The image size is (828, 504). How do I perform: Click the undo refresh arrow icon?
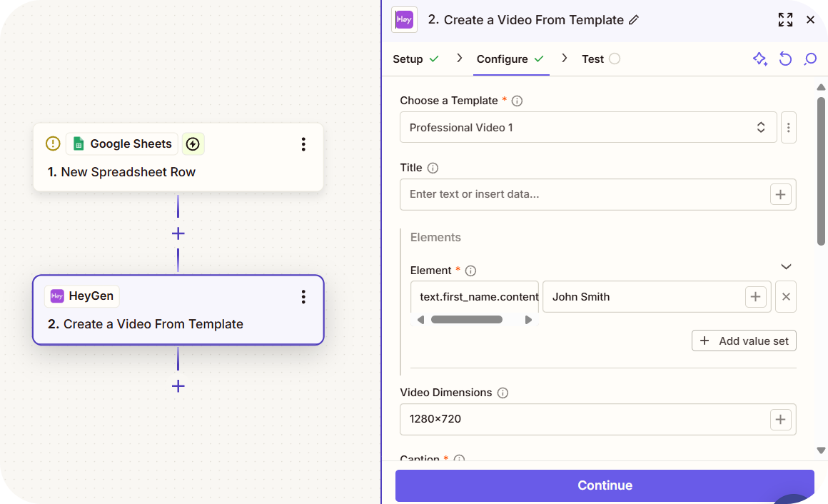point(785,59)
